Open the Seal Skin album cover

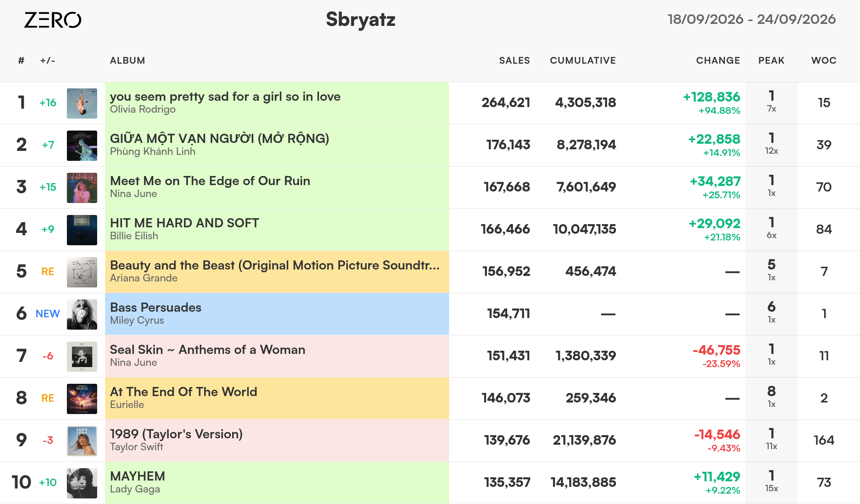pyautogui.click(x=82, y=357)
